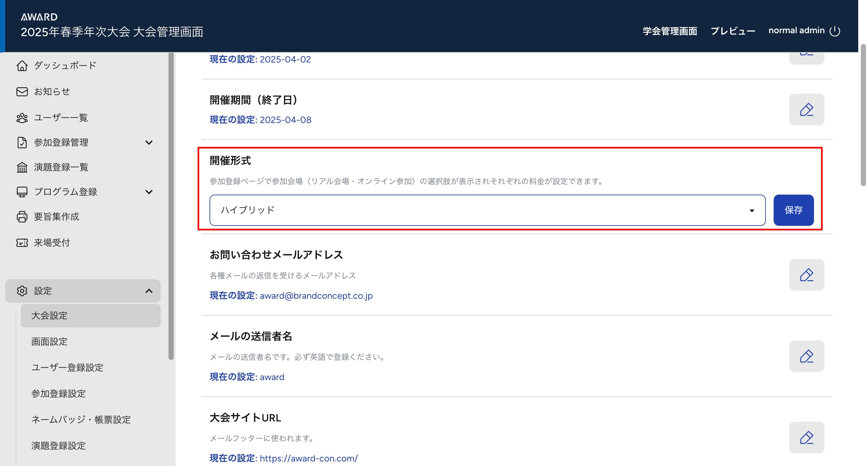
Task: Open the 開催形式 ハイブリッド dropdown
Action: coord(487,210)
